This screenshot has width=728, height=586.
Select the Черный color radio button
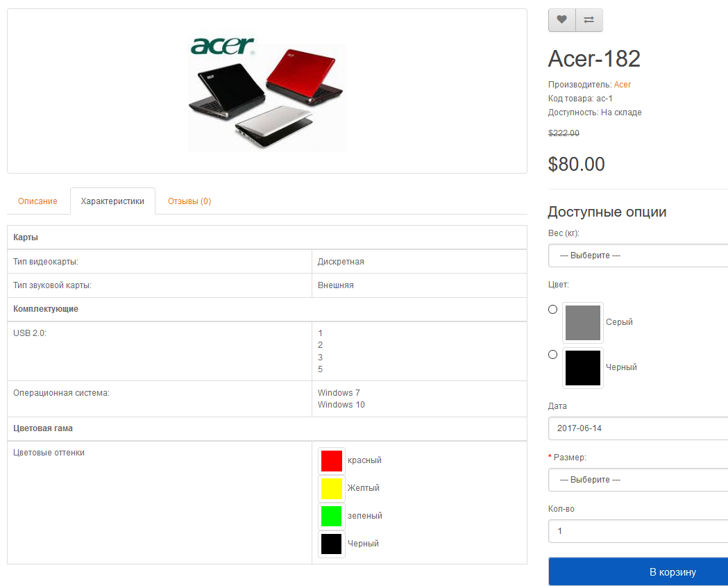pyautogui.click(x=552, y=354)
